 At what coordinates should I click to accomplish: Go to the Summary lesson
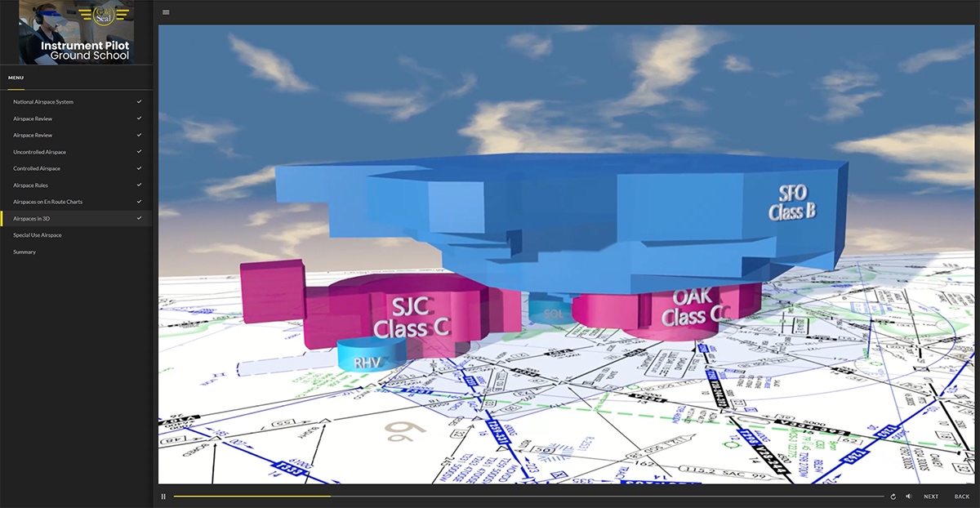[24, 252]
